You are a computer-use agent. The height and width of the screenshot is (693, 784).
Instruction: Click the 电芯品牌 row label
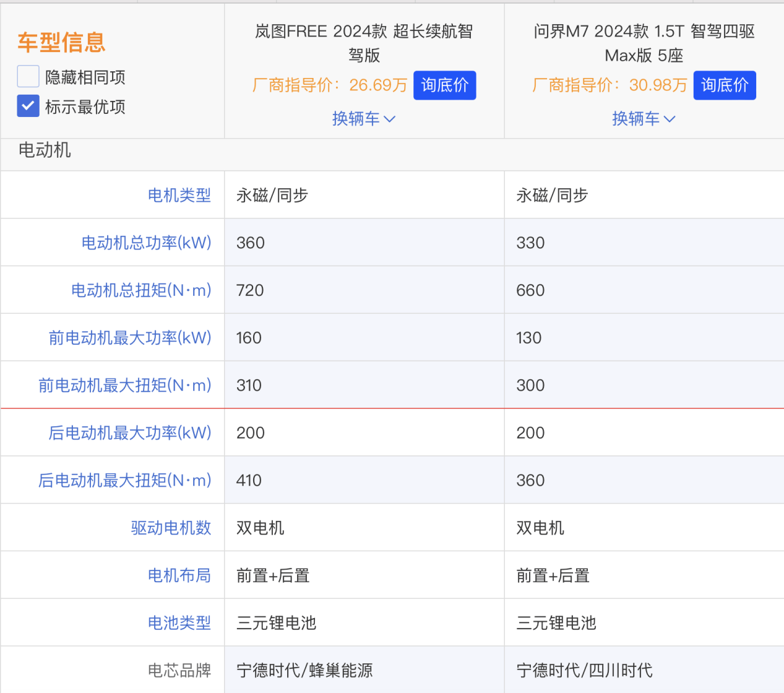(179, 671)
